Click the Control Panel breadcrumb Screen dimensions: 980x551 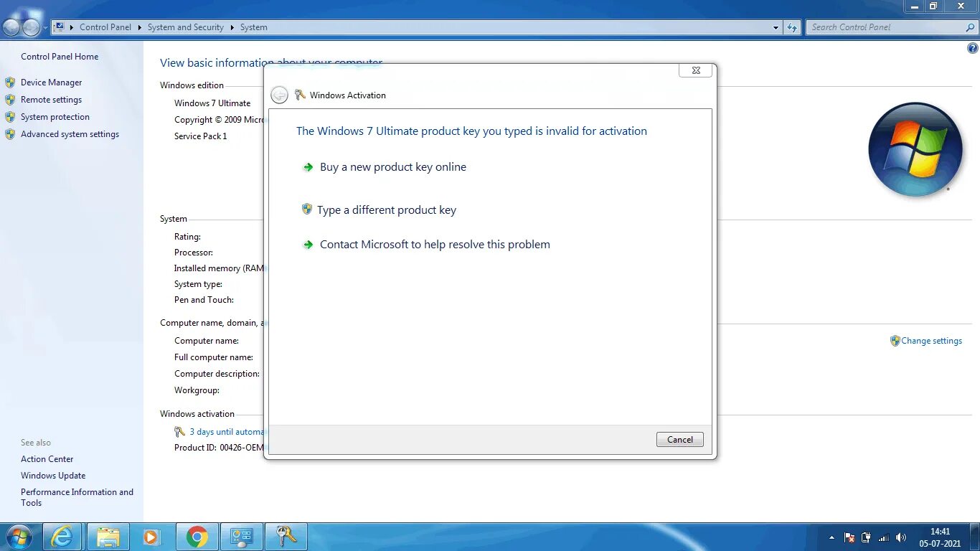click(x=105, y=27)
